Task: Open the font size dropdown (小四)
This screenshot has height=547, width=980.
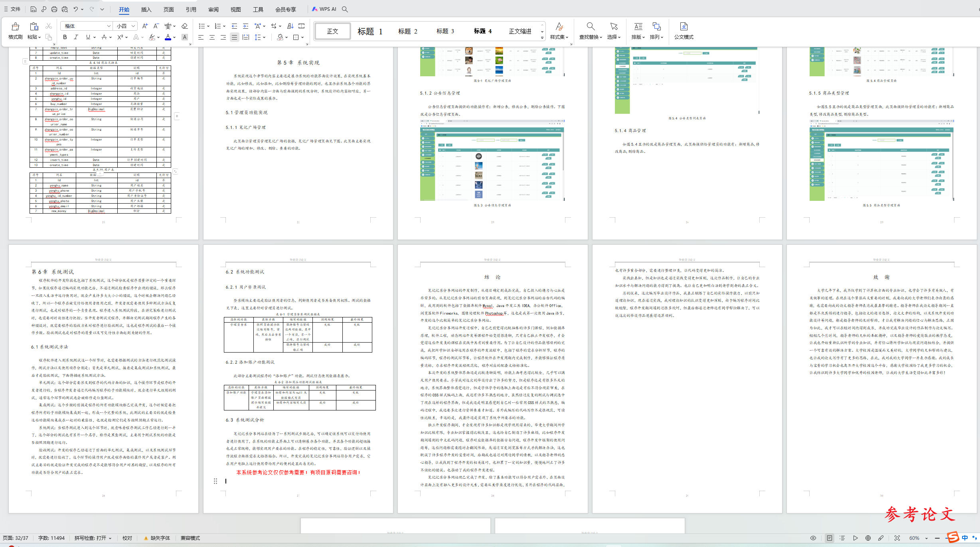Action: pyautogui.click(x=133, y=26)
